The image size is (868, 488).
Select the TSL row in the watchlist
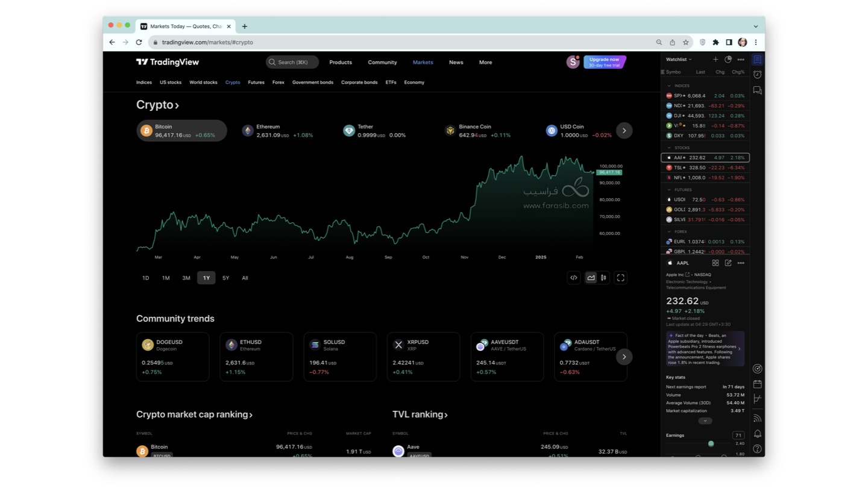[x=705, y=167]
